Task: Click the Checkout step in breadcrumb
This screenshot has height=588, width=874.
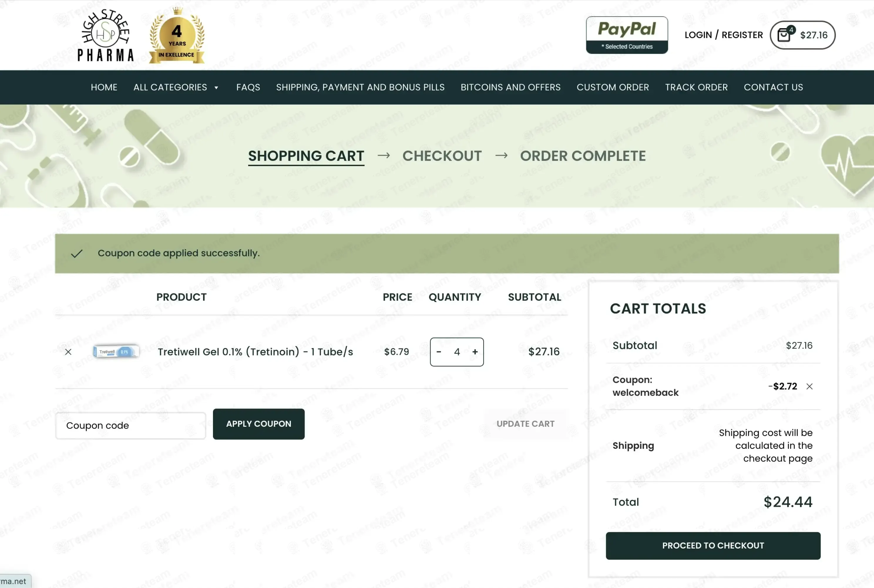Action: (442, 156)
